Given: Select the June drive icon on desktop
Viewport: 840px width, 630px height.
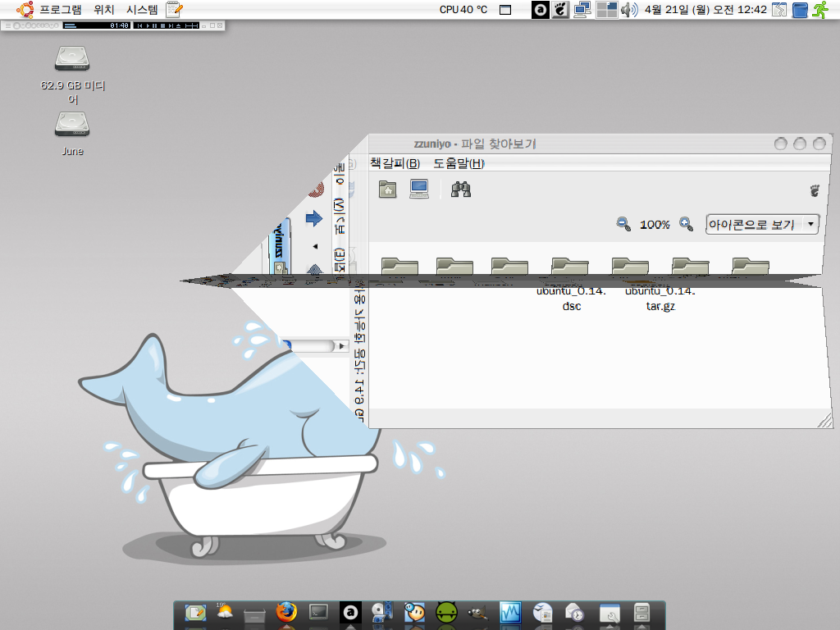Looking at the screenshot, I should [72, 125].
